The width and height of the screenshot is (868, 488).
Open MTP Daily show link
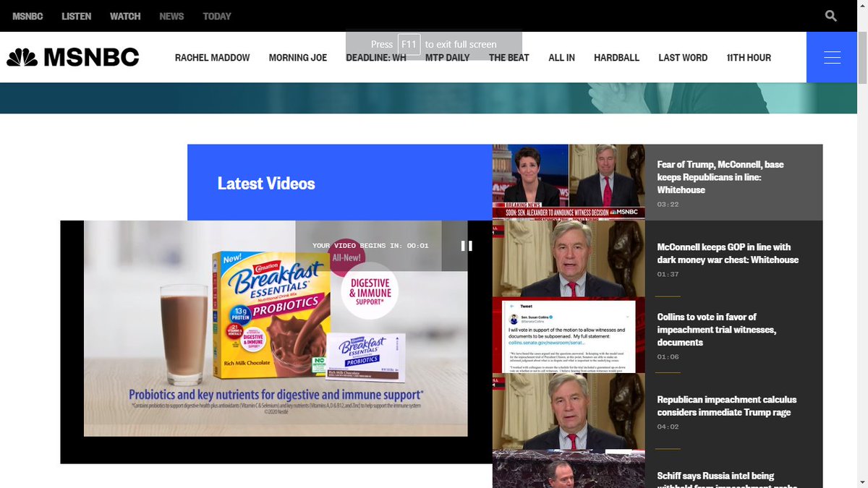pos(447,57)
